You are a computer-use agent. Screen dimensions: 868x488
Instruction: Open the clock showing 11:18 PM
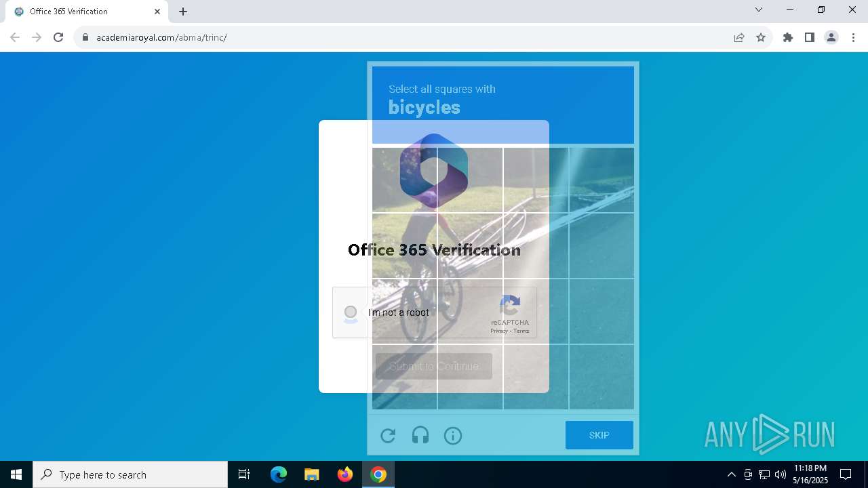pyautogui.click(x=810, y=474)
